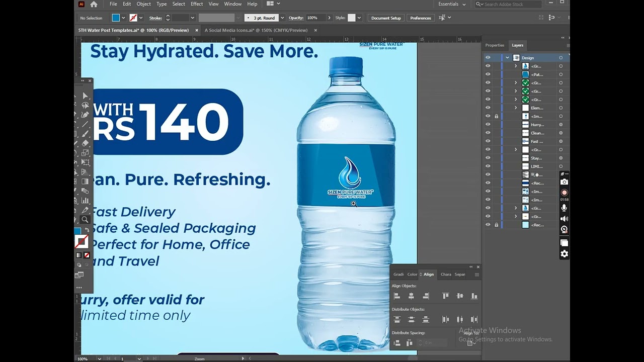Open the Edit Toolbar three dots
This screenshot has width=644, height=362.
[x=79, y=288]
